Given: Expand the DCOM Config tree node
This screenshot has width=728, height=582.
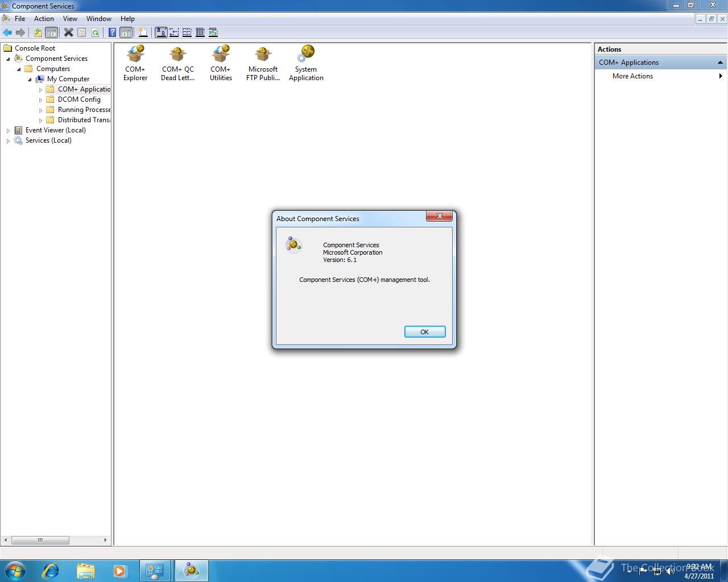Looking at the screenshot, I should pyautogui.click(x=40, y=99).
